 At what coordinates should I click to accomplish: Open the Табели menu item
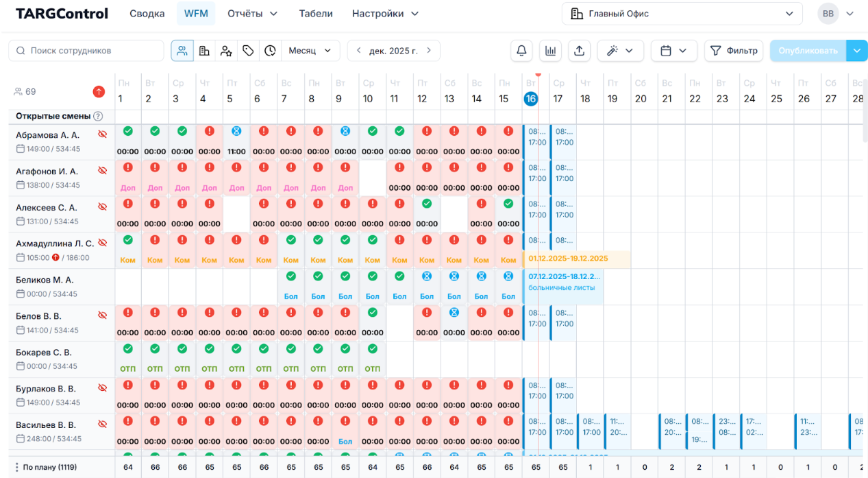pyautogui.click(x=316, y=14)
